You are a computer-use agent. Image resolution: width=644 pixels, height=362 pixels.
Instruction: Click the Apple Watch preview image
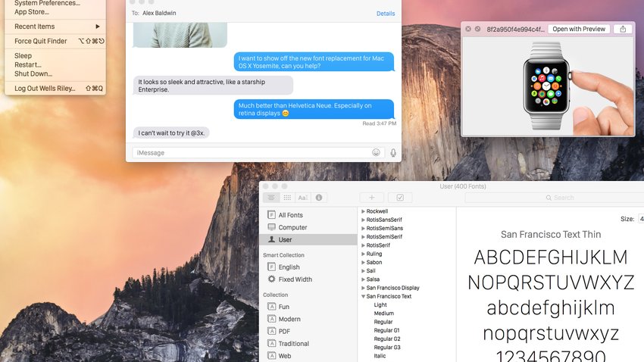click(548, 86)
